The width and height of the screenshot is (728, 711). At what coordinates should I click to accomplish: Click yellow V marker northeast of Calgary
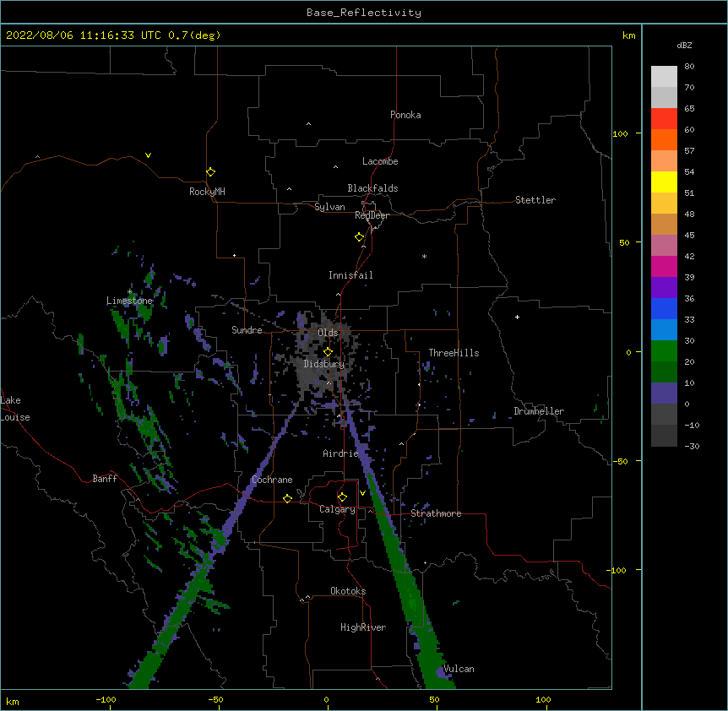click(362, 493)
